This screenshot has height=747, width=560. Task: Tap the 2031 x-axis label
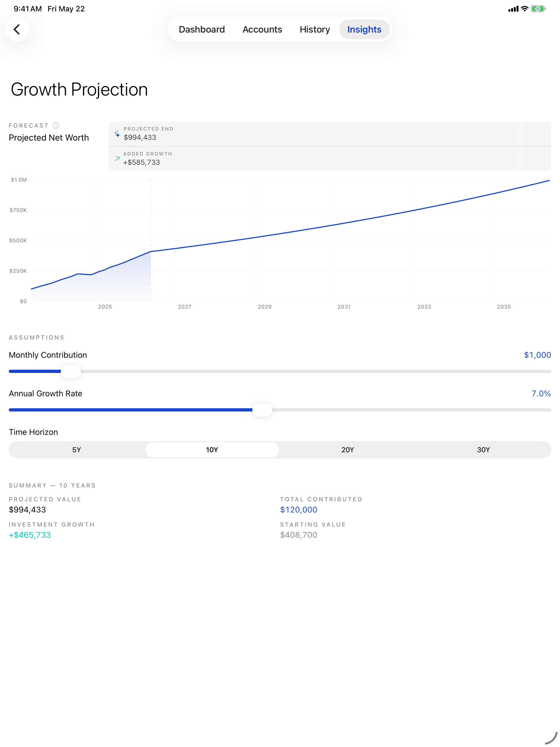[344, 307]
